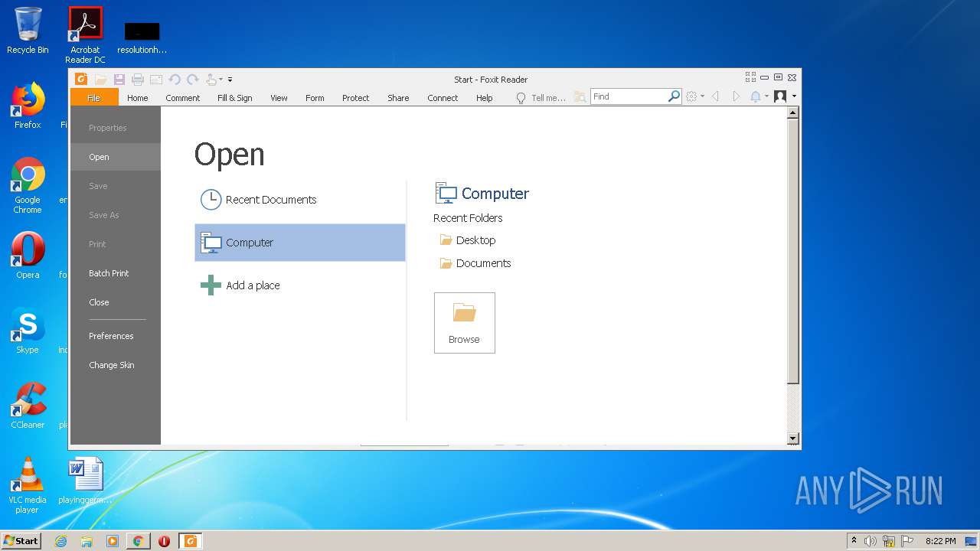Viewport: 980px width, 551px height.
Task: Select Open in the File sidebar
Action: [116, 157]
